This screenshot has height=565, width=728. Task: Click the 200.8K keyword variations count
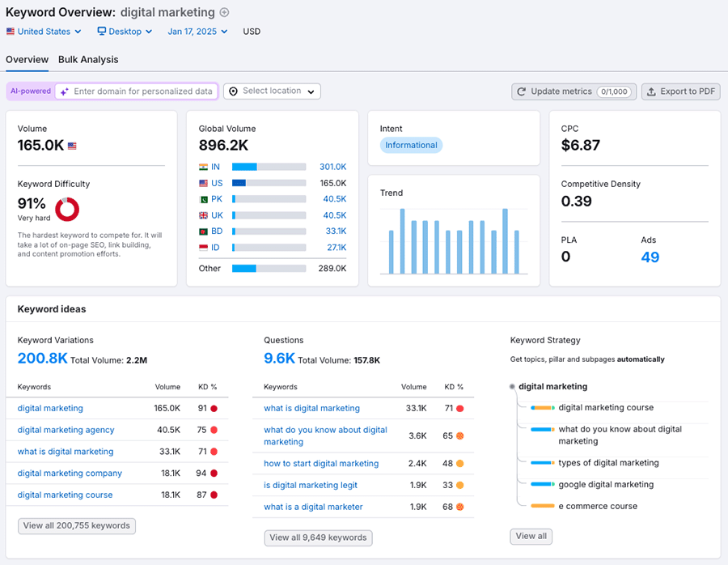pyautogui.click(x=42, y=359)
